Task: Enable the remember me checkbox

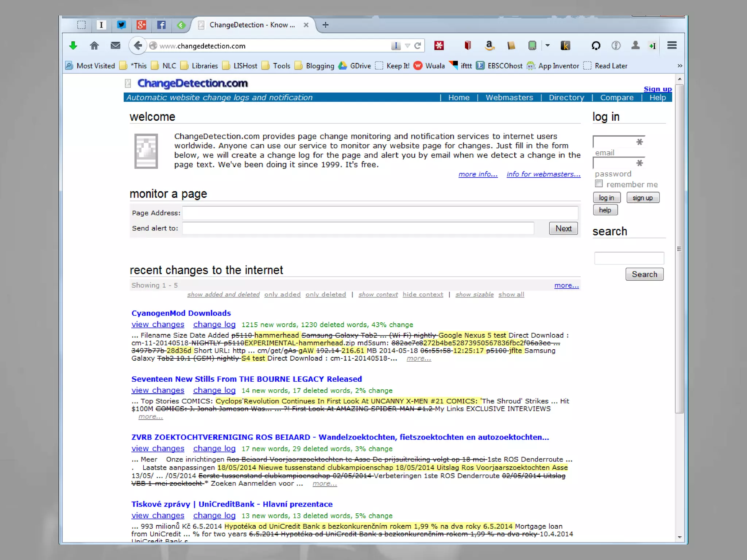Action: coord(599,184)
